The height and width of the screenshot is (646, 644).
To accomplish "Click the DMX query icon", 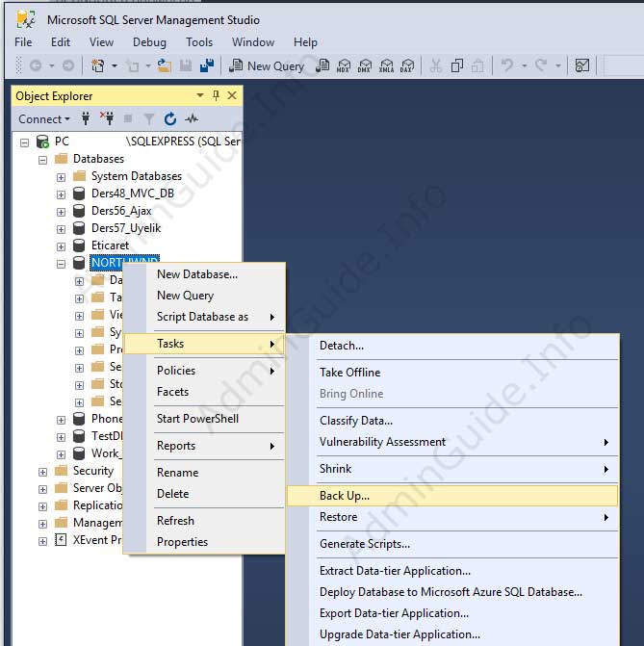I will (x=364, y=65).
